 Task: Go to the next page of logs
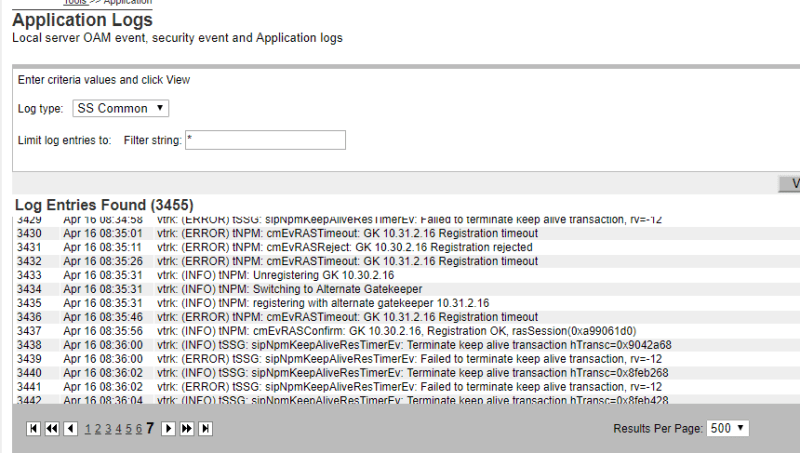(x=168, y=429)
